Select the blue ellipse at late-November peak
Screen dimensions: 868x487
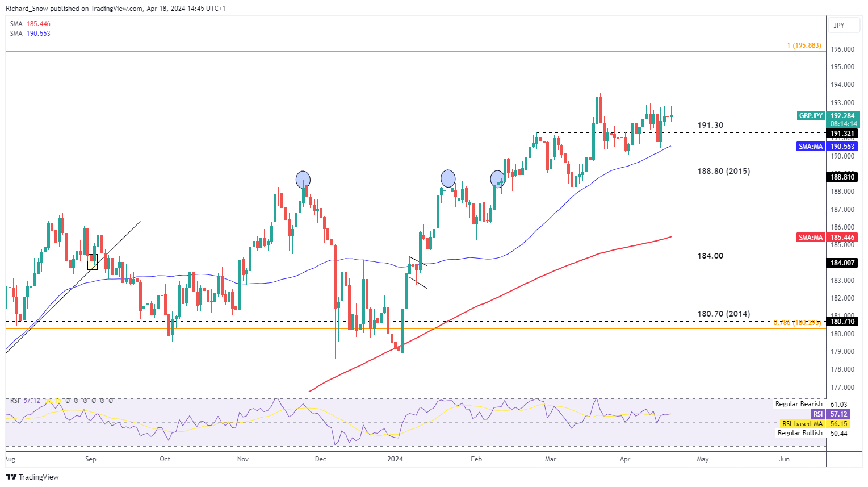click(304, 180)
